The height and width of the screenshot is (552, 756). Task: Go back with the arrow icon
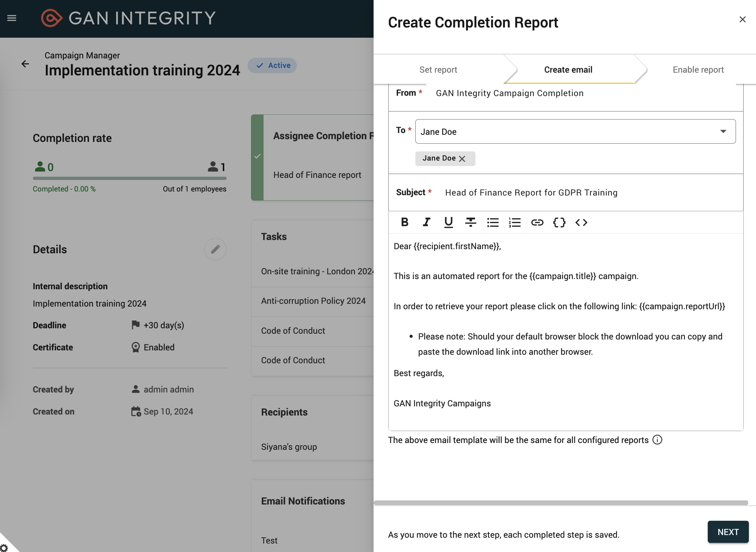(x=25, y=64)
